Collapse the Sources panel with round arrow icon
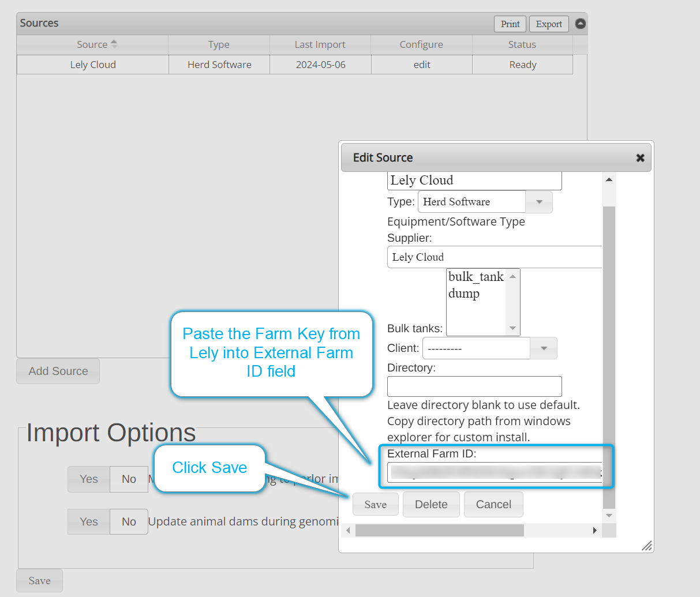This screenshot has height=597, width=700. (x=581, y=24)
